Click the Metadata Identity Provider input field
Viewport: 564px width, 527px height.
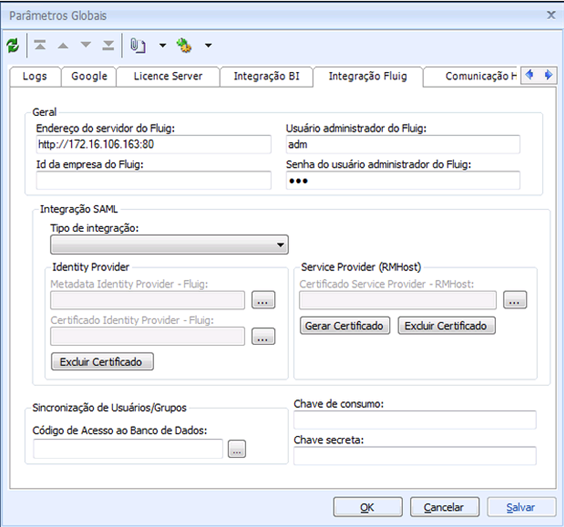pyautogui.click(x=147, y=300)
